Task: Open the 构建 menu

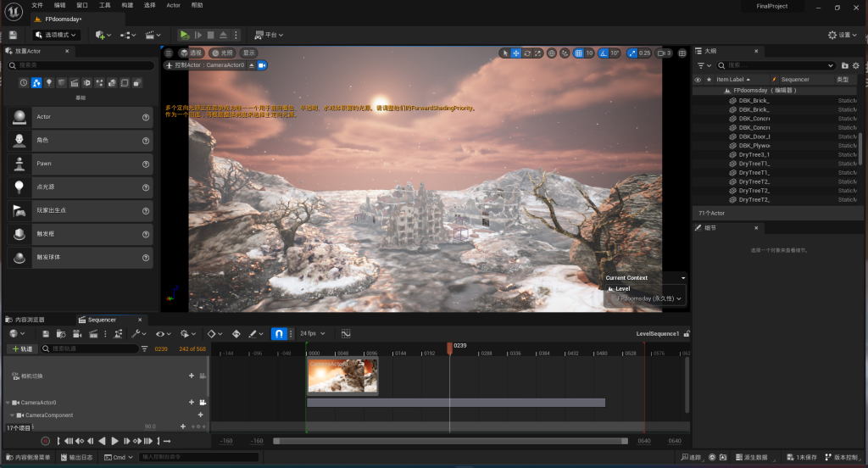Action: [x=127, y=5]
